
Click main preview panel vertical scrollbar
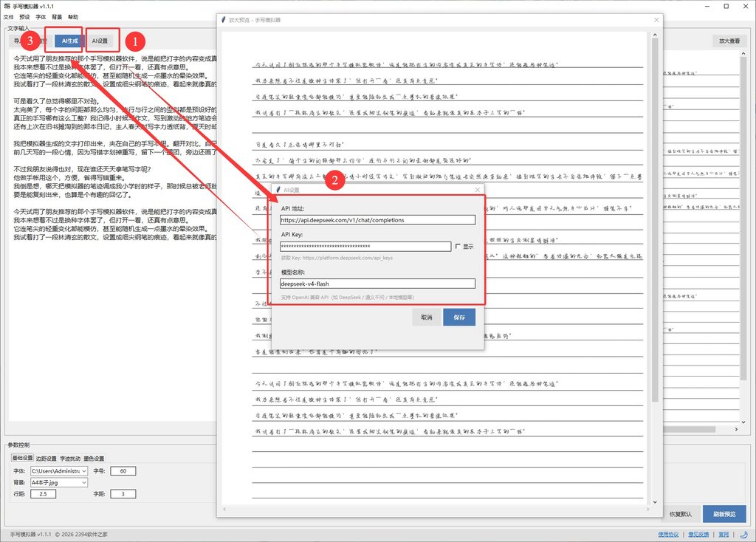tap(743, 217)
